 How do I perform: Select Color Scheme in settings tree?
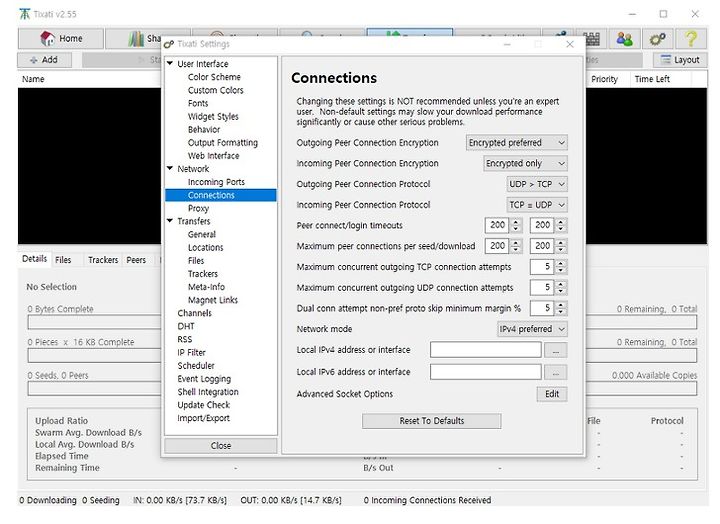pyautogui.click(x=214, y=77)
